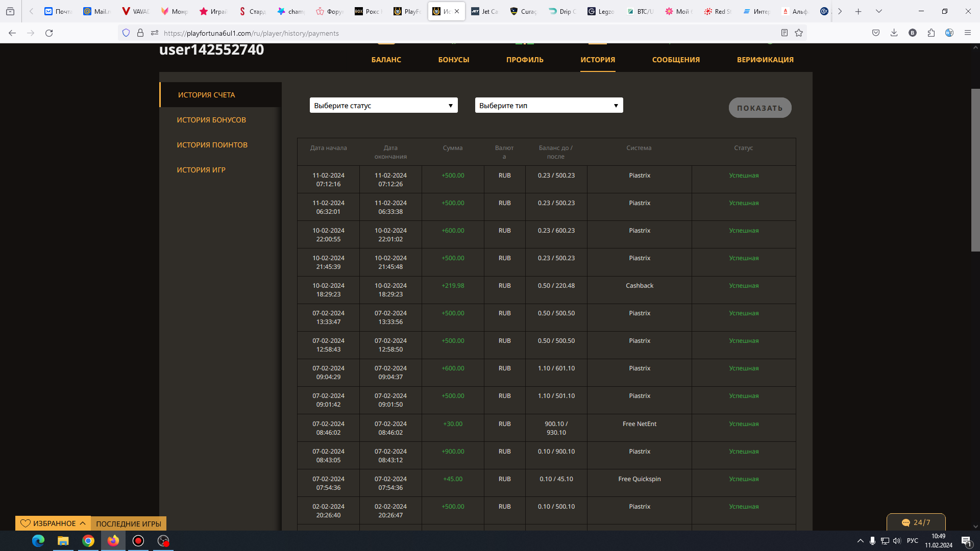Click the shield tracking protection icon
This screenshot has width=980, height=551.
[x=126, y=33]
